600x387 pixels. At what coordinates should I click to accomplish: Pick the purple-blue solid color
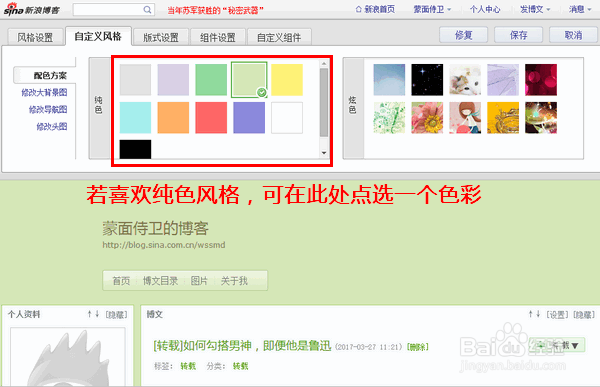coord(249,118)
